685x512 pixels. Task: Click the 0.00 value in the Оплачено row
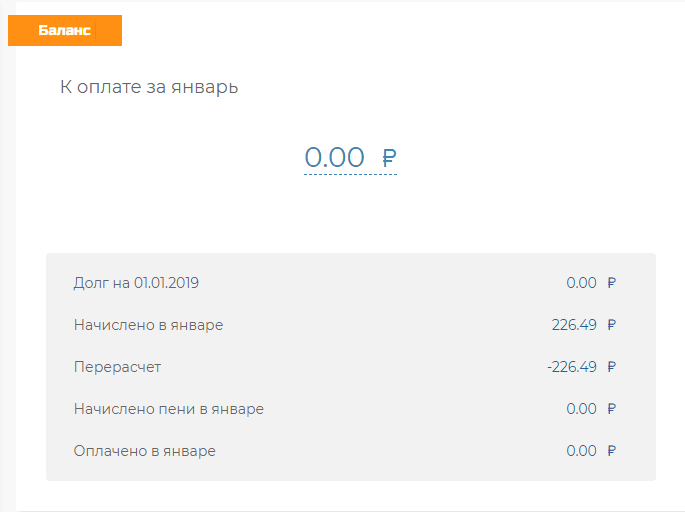[x=581, y=451]
